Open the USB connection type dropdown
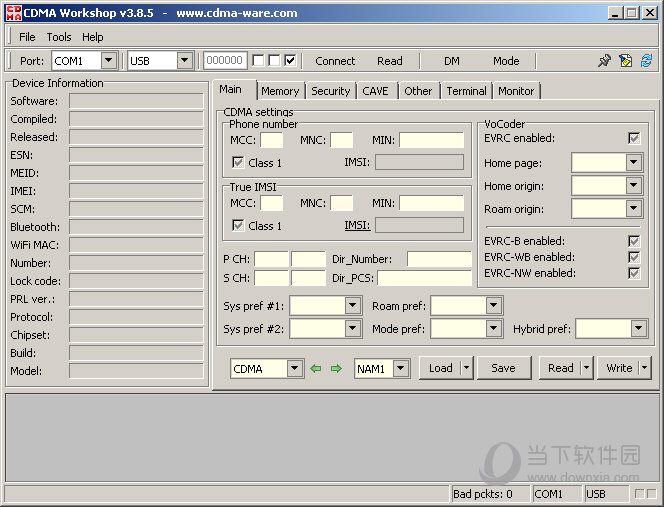 (184, 61)
